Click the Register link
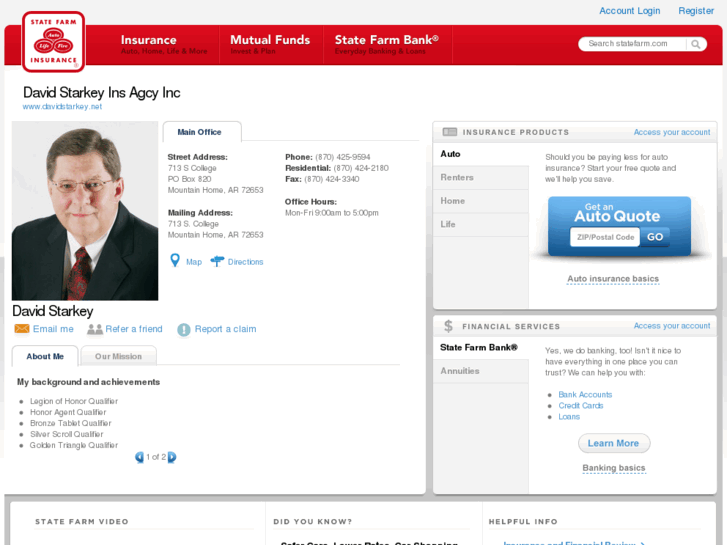 pos(696,11)
